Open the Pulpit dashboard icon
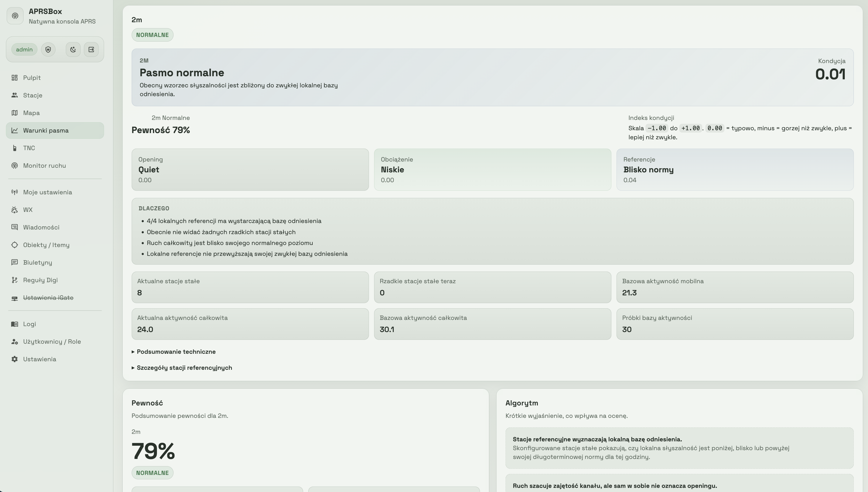868x492 pixels. (14, 78)
